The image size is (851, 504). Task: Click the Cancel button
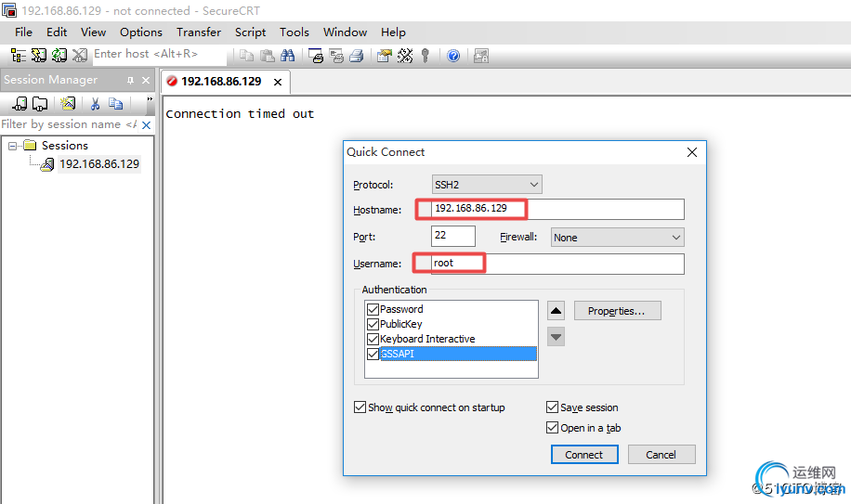(x=661, y=455)
